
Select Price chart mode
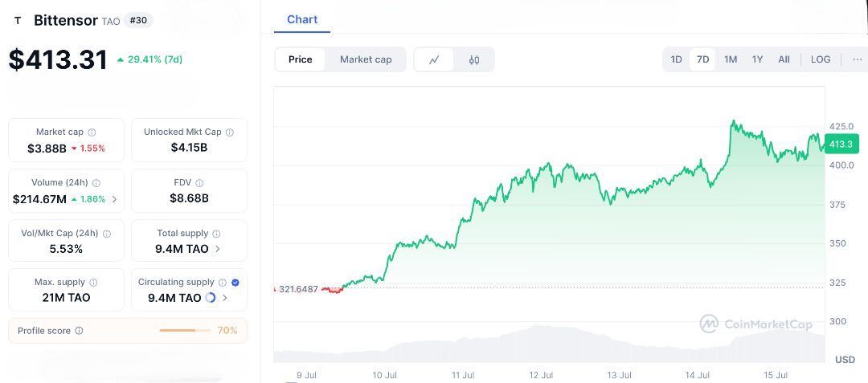[300, 59]
